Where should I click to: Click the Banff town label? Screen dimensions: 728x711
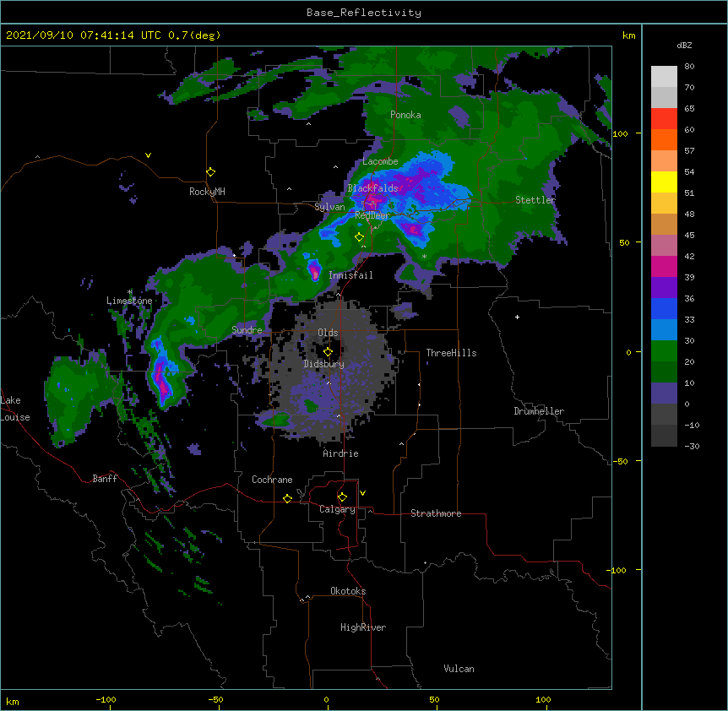pos(105,479)
